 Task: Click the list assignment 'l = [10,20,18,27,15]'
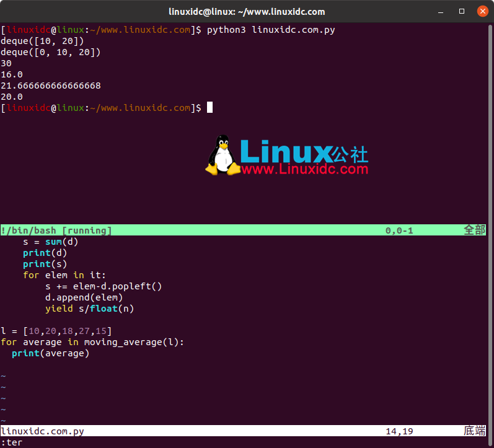(x=56, y=331)
